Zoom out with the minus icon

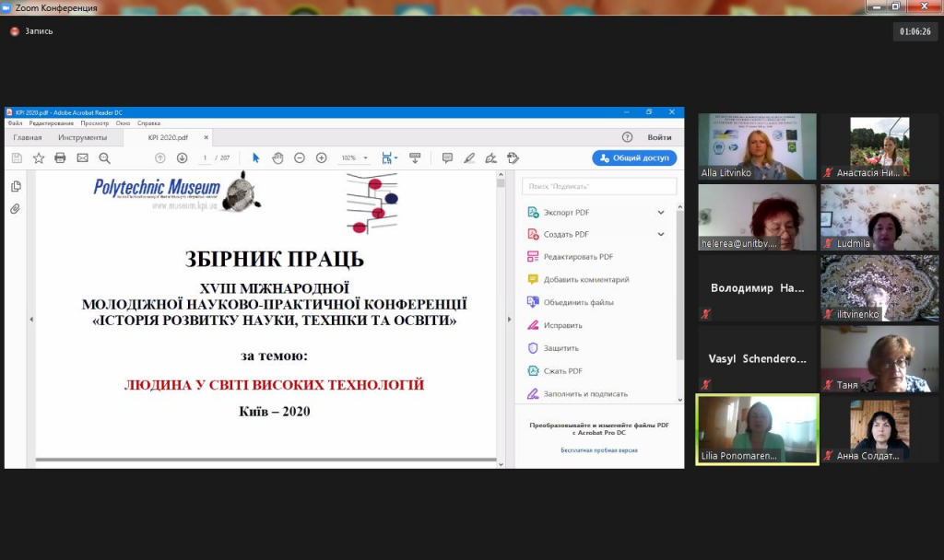(x=300, y=158)
